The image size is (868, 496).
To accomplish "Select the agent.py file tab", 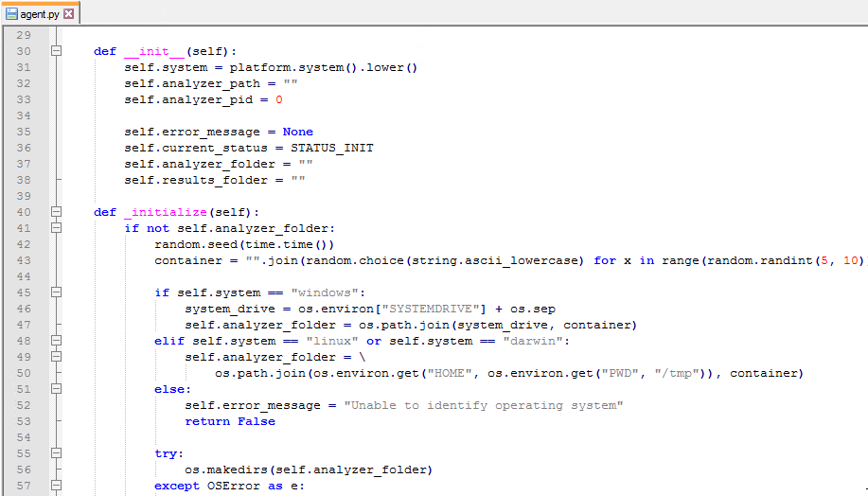I will coord(39,14).
